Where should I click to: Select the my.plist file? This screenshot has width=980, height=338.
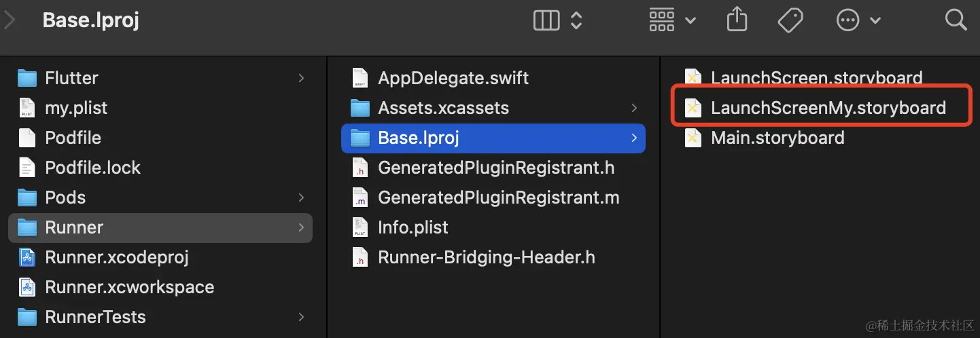pyautogui.click(x=76, y=108)
